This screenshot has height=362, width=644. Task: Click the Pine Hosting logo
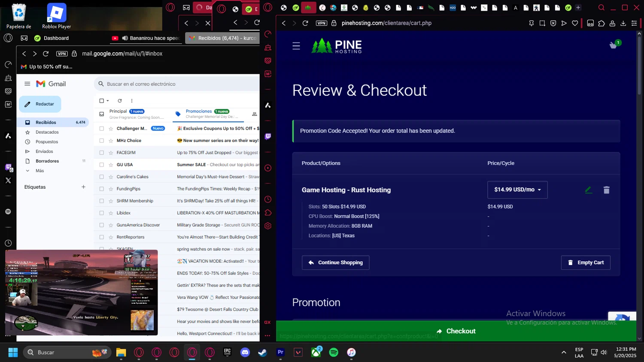337,46
